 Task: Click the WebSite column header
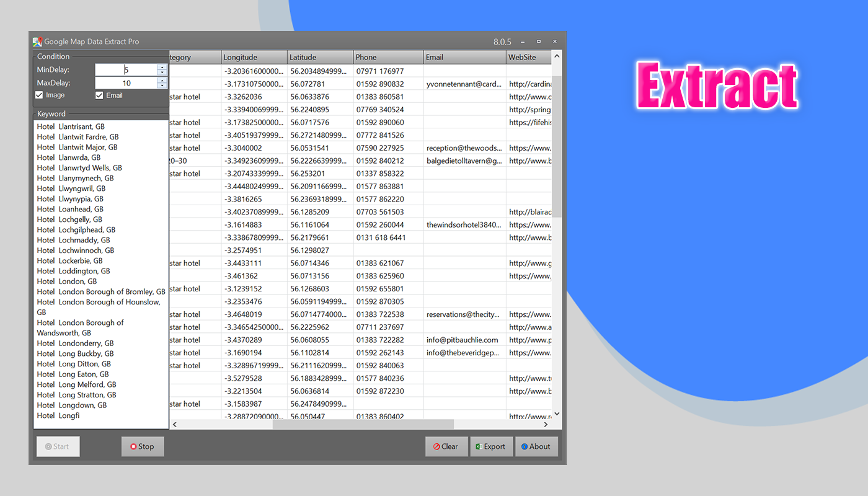[528, 56]
